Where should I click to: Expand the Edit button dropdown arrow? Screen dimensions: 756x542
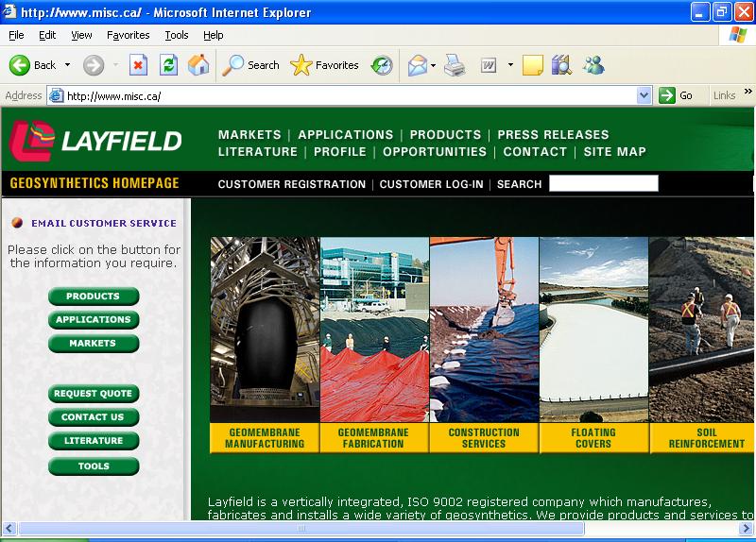pos(510,64)
